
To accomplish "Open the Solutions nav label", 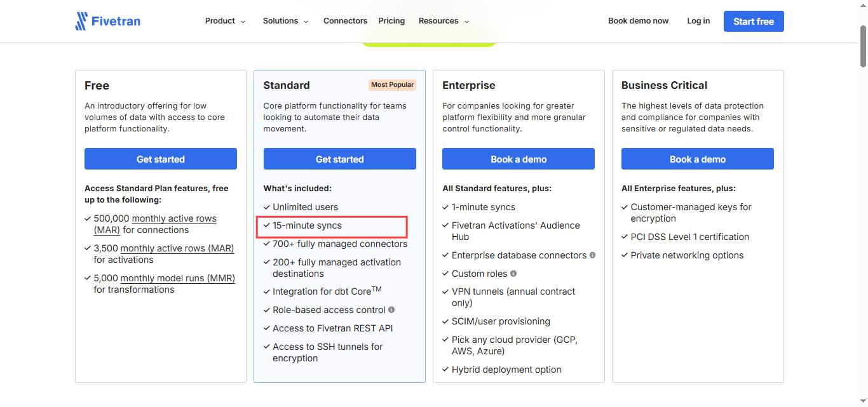I will click(x=280, y=21).
